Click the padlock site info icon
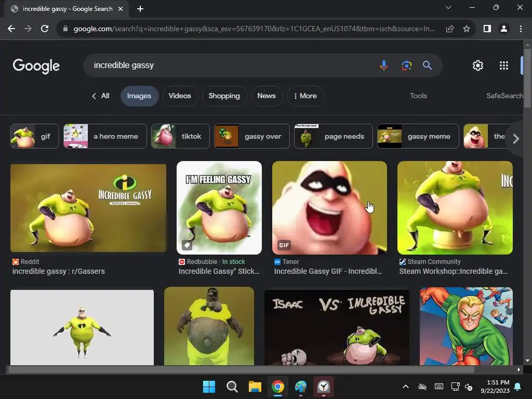 click(65, 29)
